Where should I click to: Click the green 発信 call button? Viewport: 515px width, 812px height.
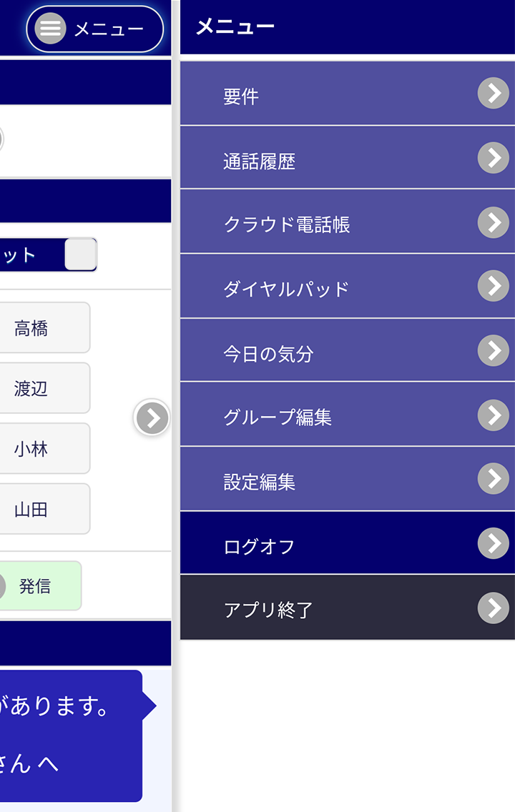click(x=40, y=585)
